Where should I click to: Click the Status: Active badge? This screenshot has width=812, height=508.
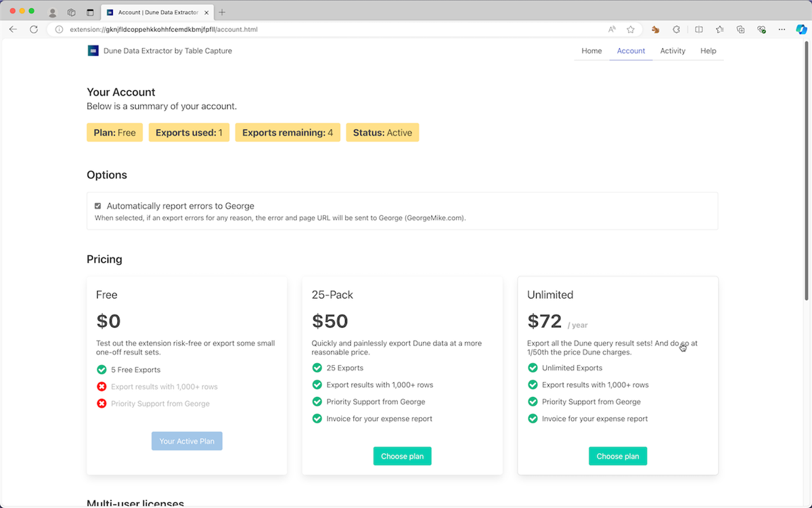(382, 133)
